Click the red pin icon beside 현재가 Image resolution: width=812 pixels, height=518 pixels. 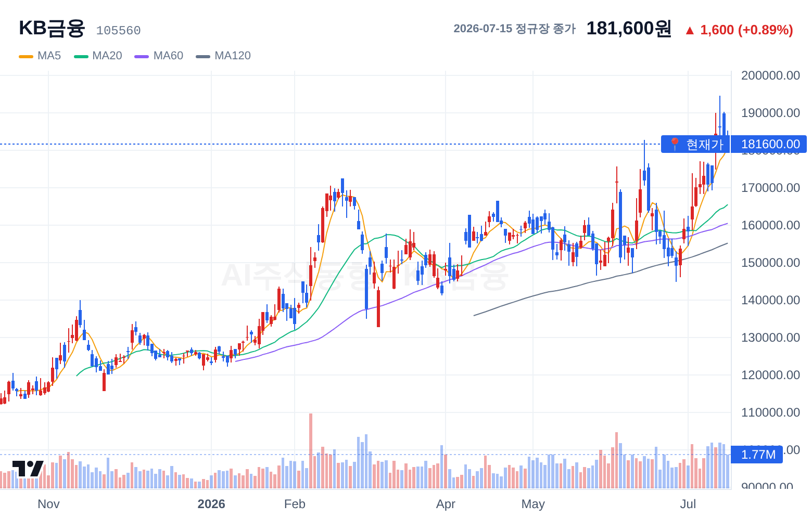point(675,144)
